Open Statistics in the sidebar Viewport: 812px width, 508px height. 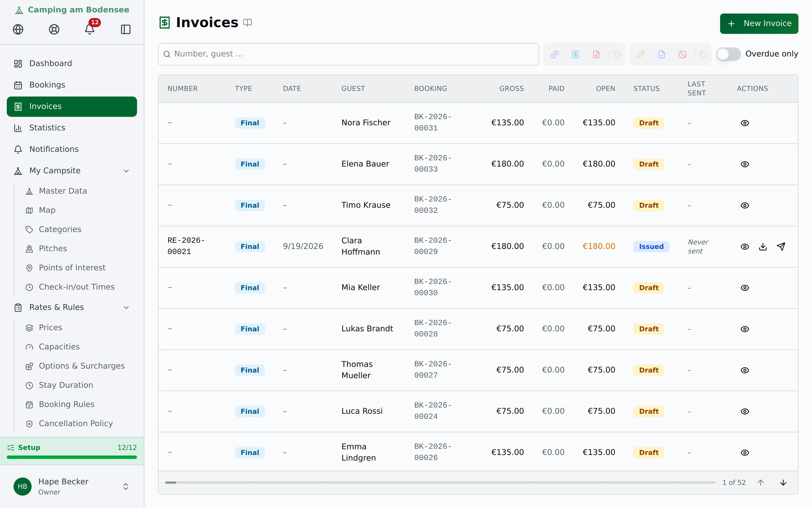[72, 128]
